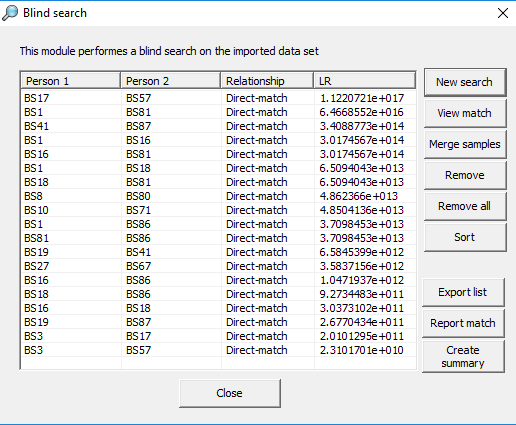
Task: Click the Remove button
Action: [x=465, y=175]
